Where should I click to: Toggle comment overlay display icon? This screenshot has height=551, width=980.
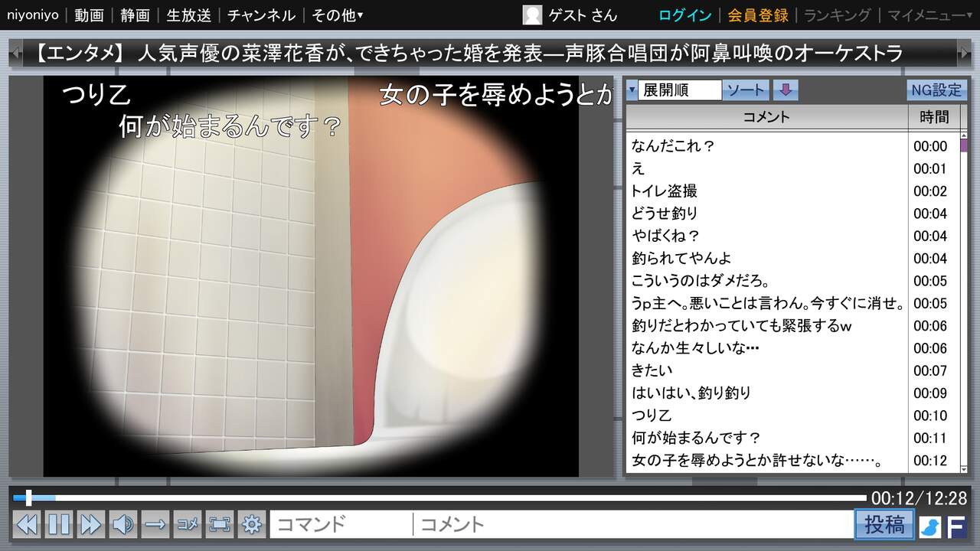(188, 524)
